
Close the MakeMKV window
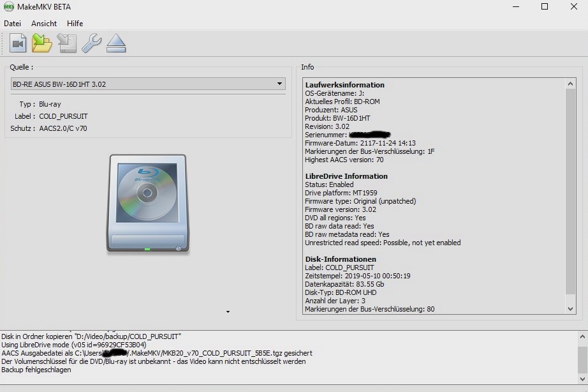(574, 7)
